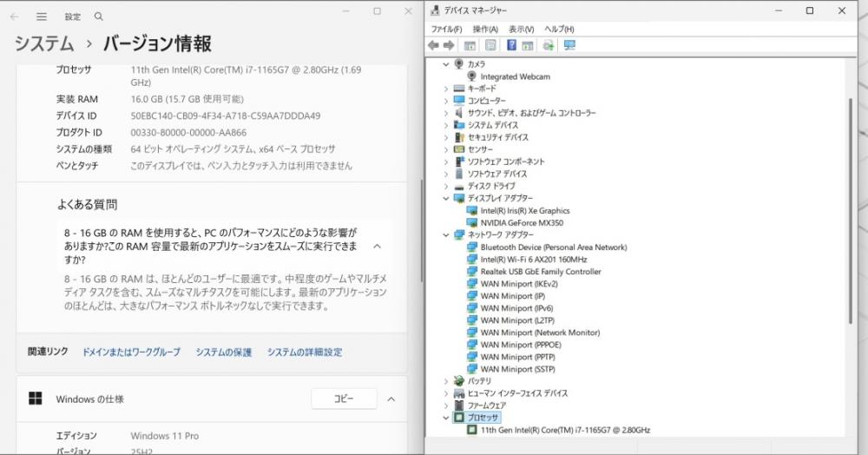Click the back arrow in Device Manager toolbar

[x=433, y=45]
